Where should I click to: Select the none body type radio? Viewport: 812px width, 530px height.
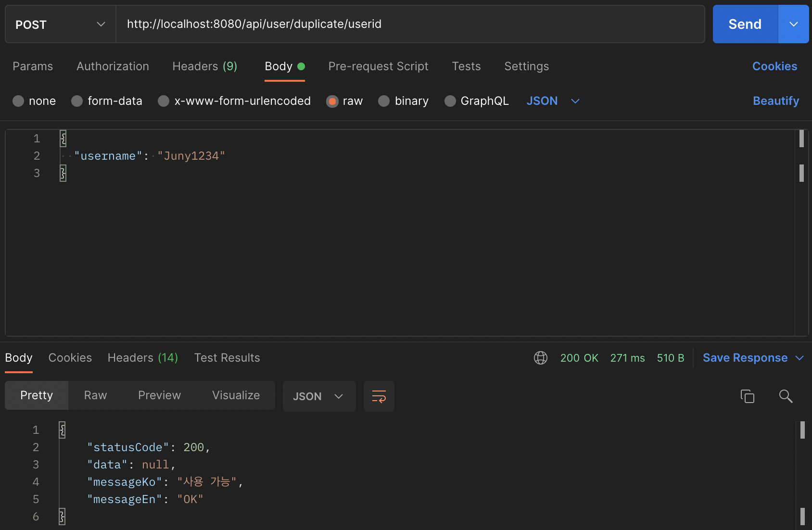(x=18, y=101)
